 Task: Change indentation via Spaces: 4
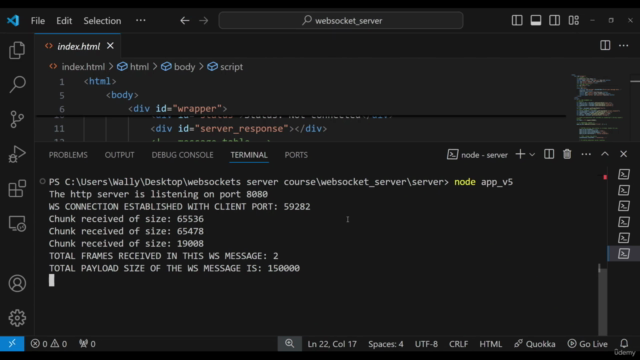[386, 344]
